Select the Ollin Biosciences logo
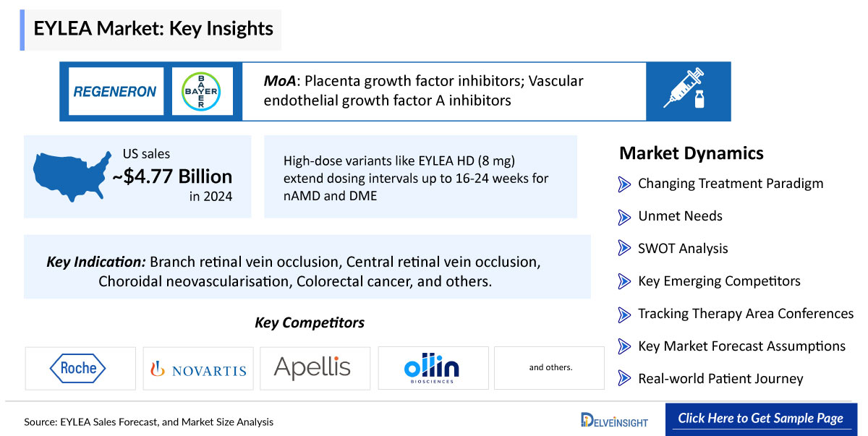The width and height of the screenshot is (868, 436). [x=432, y=368]
